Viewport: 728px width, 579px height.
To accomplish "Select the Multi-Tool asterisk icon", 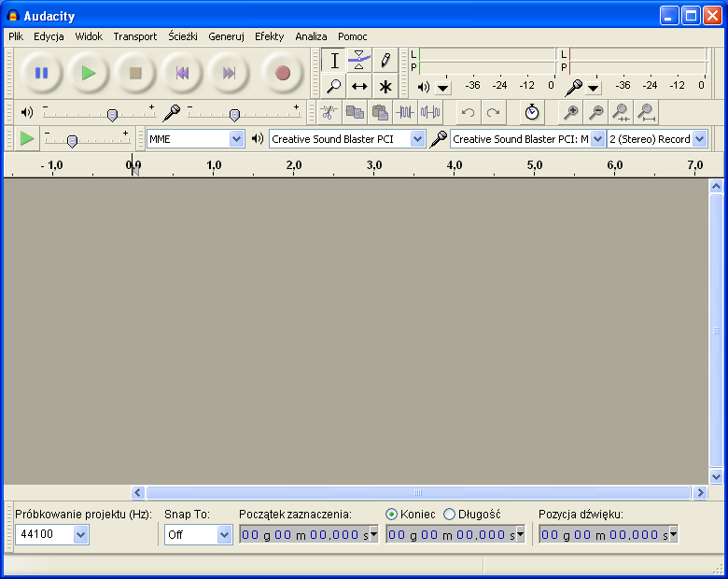I will pyautogui.click(x=385, y=86).
